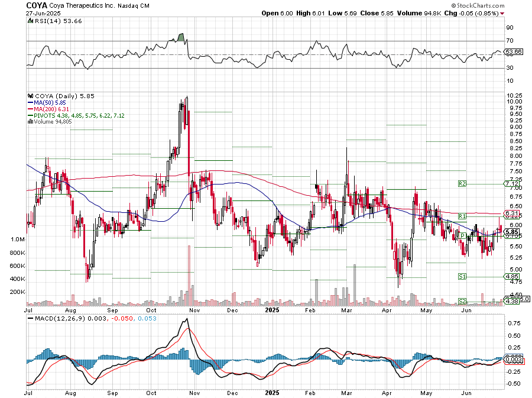Click the R2 pivot marker
The width and height of the screenshot is (532, 398).
click(462, 183)
